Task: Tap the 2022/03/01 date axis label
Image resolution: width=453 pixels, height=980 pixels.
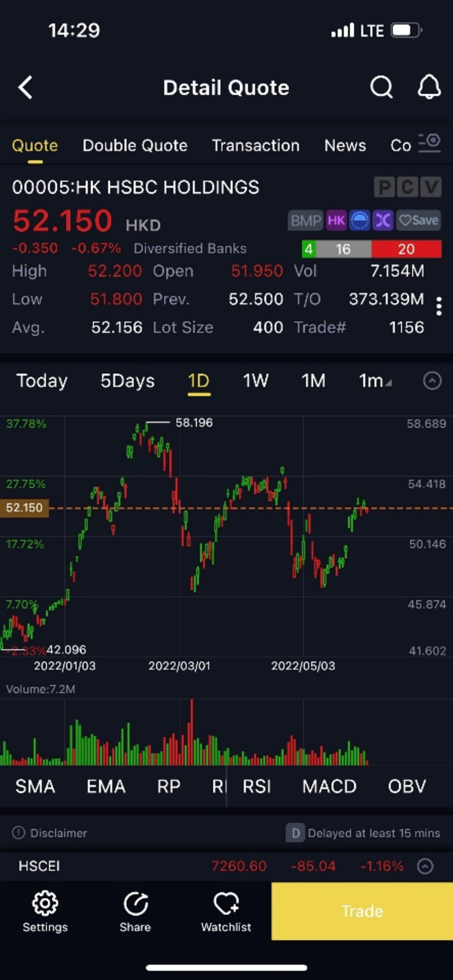Action: [179, 666]
